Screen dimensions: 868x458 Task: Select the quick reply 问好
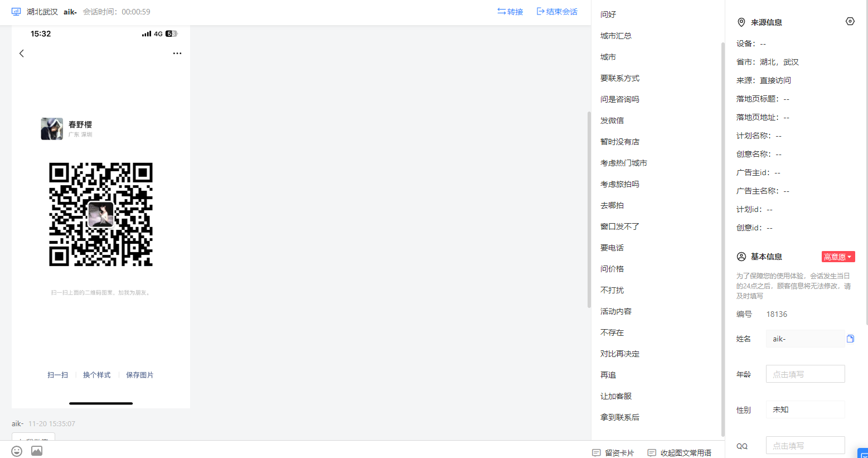[x=608, y=15]
